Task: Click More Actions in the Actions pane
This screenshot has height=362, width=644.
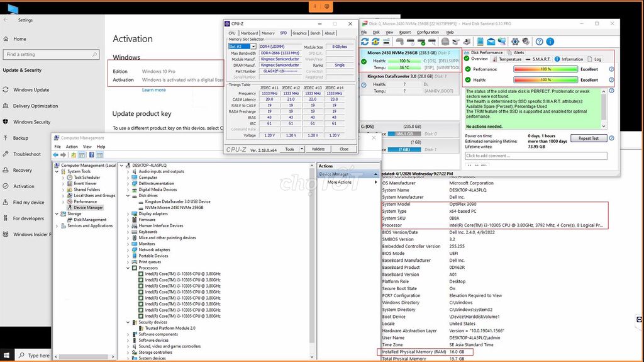Action: click(339, 182)
